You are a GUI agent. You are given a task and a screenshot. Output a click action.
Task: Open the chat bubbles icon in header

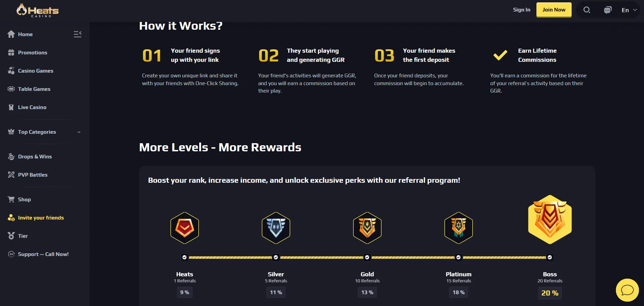click(x=608, y=10)
